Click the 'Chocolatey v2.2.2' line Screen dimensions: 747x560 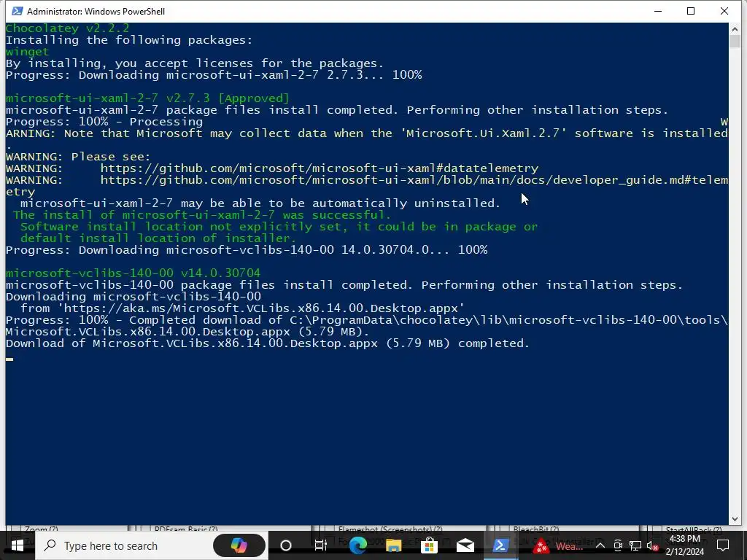[67, 28]
